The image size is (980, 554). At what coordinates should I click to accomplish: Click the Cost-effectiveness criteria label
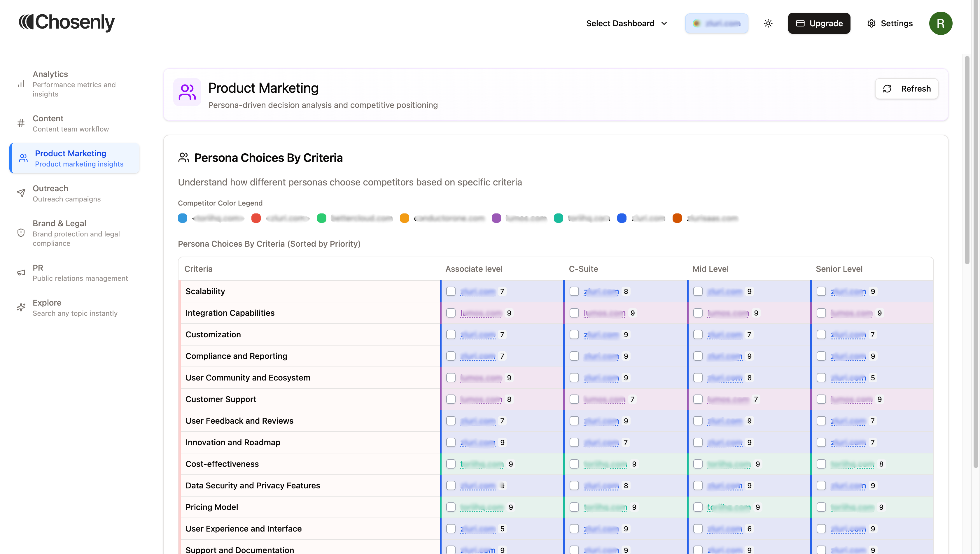[x=222, y=464]
